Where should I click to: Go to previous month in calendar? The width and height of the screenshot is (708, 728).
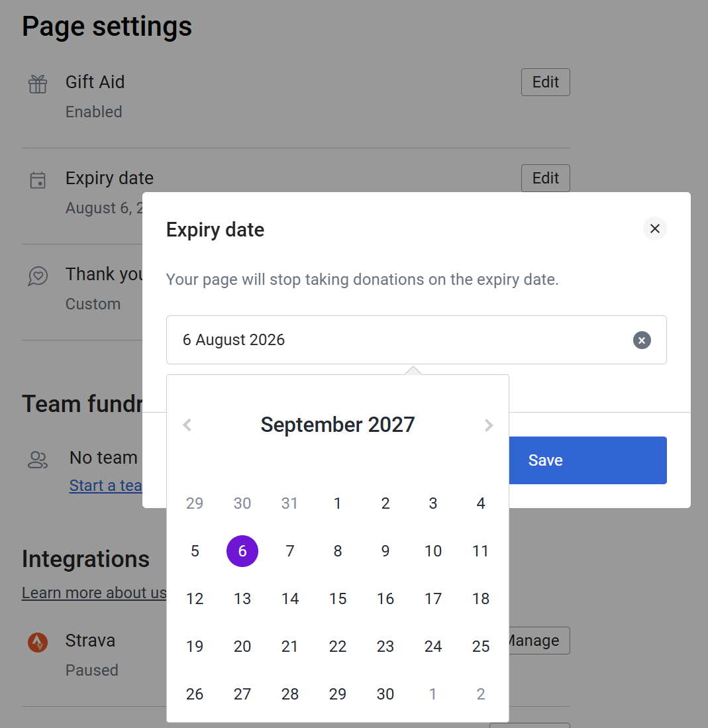click(x=187, y=425)
